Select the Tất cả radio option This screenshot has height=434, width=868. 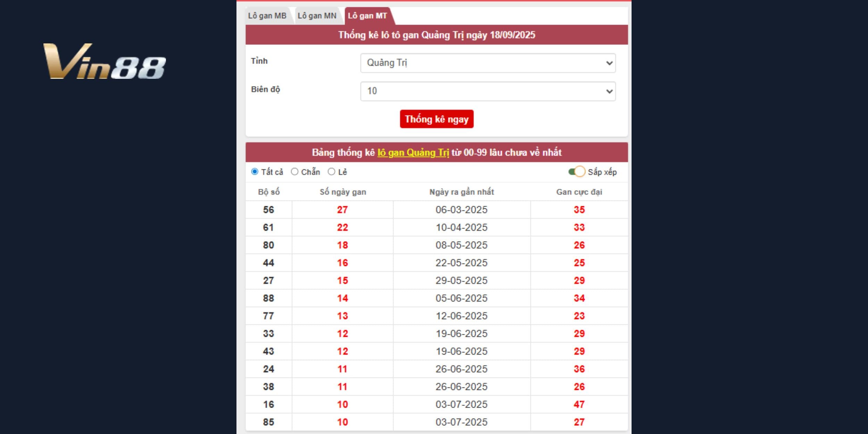255,172
